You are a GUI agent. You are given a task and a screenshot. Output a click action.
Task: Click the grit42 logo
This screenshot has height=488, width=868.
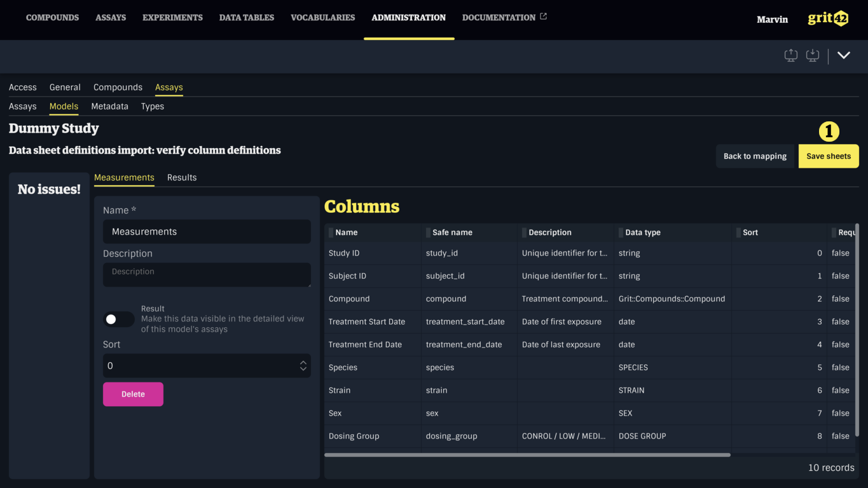pos(827,18)
